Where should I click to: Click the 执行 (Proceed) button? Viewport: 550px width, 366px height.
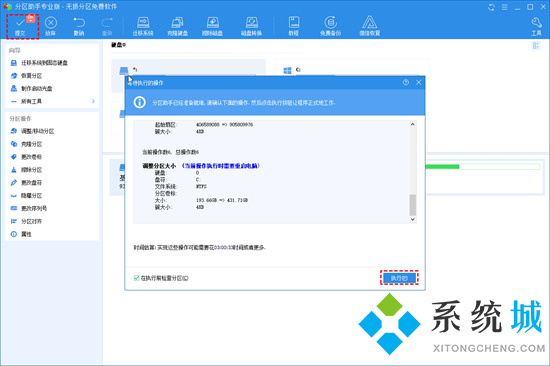point(399,278)
